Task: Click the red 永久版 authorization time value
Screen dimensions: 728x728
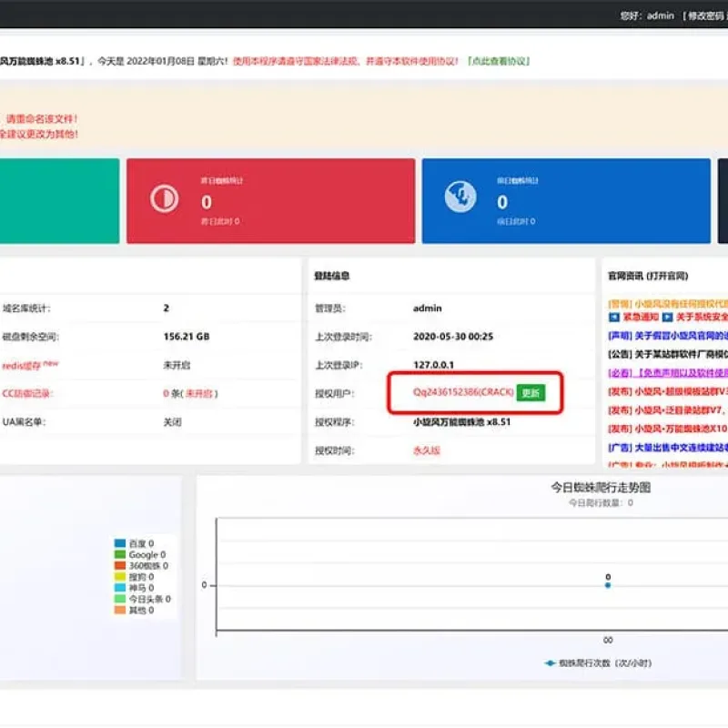Action: coord(426,450)
